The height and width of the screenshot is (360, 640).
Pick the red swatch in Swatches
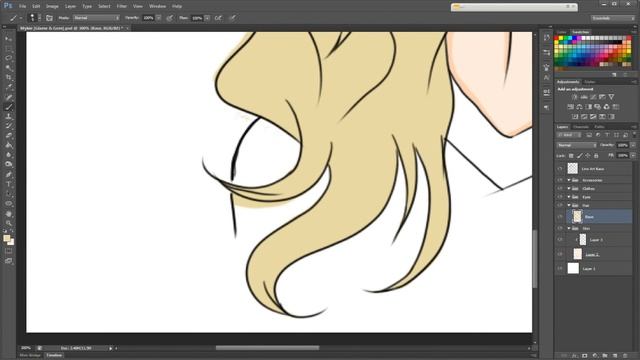(557, 38)
